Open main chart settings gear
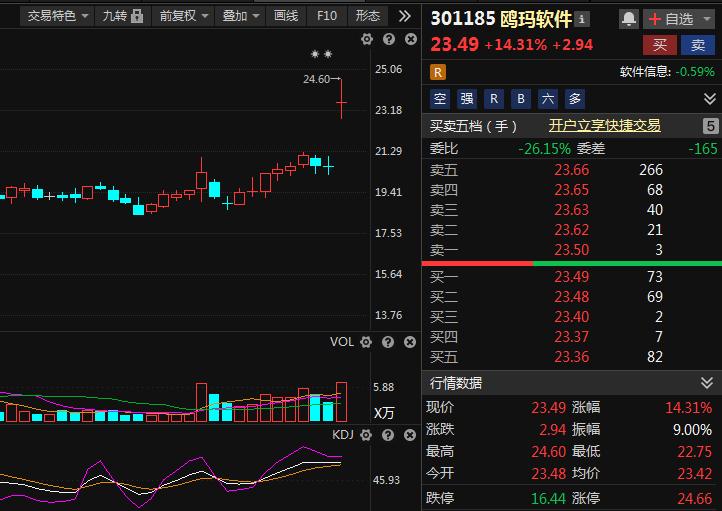The height and width of the screenshot is (511, 722). [x=367, y=39]
